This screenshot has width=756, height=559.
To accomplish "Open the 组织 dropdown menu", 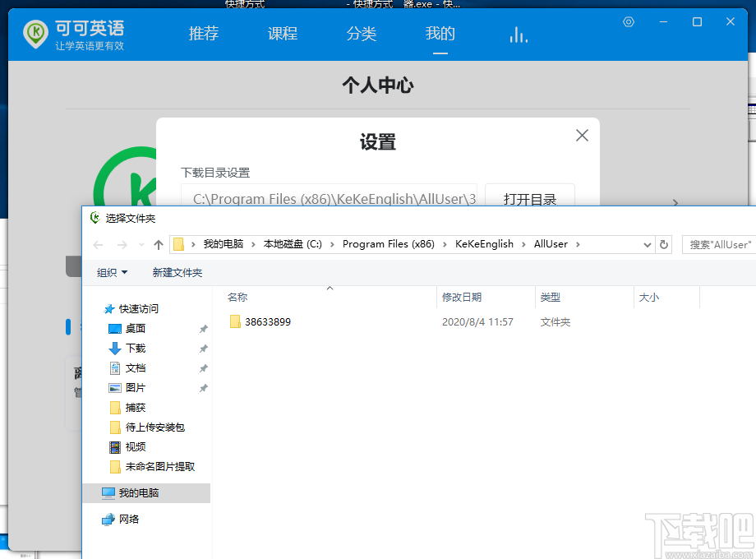I will (111, 272).
